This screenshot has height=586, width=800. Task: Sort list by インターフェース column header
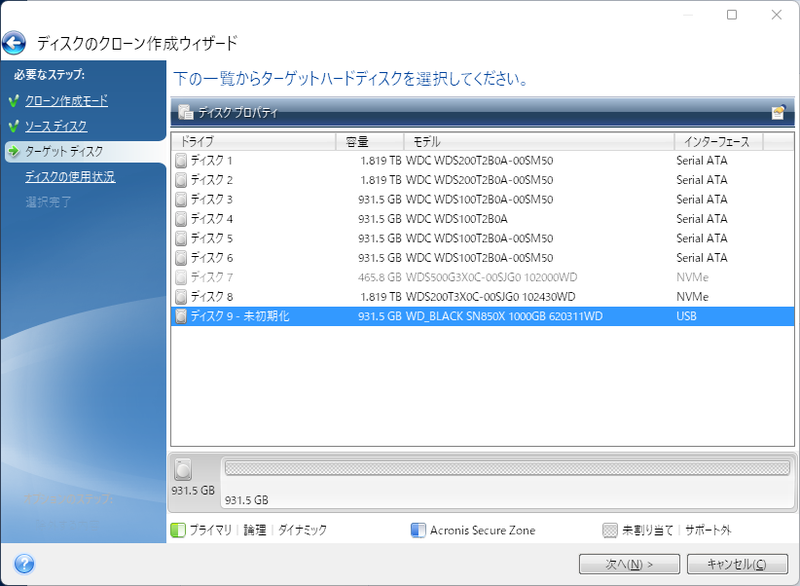pyautogui.click(x=717, y=142)
